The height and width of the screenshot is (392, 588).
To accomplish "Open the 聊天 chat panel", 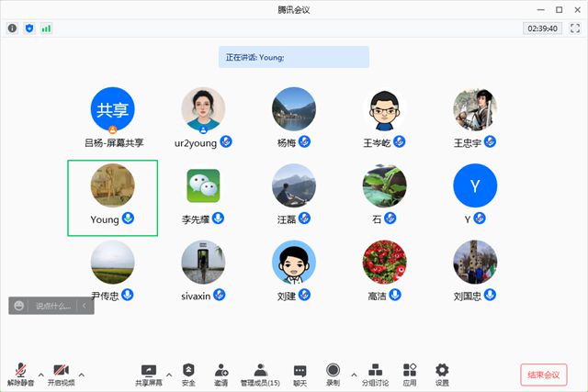I will point(300,373).
